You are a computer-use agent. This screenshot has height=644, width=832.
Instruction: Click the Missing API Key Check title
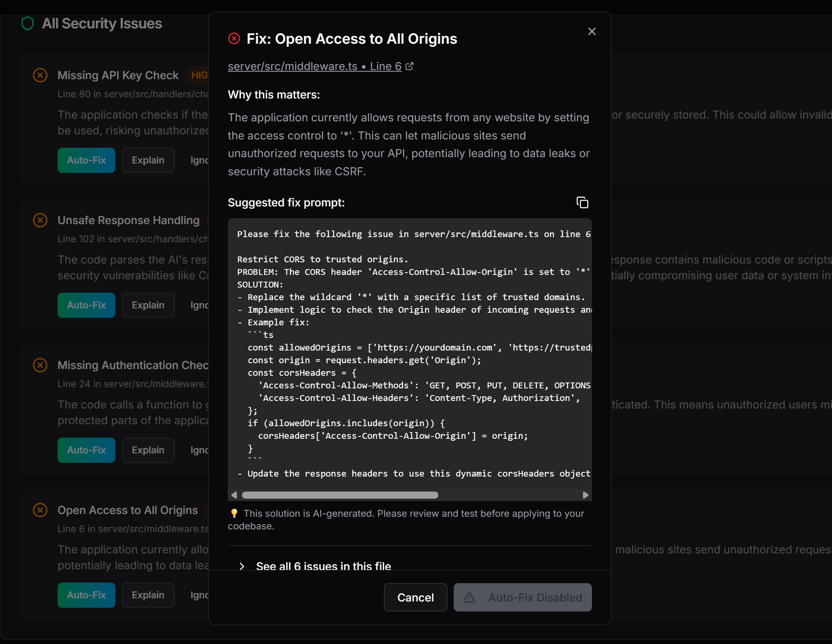(118, 75)
